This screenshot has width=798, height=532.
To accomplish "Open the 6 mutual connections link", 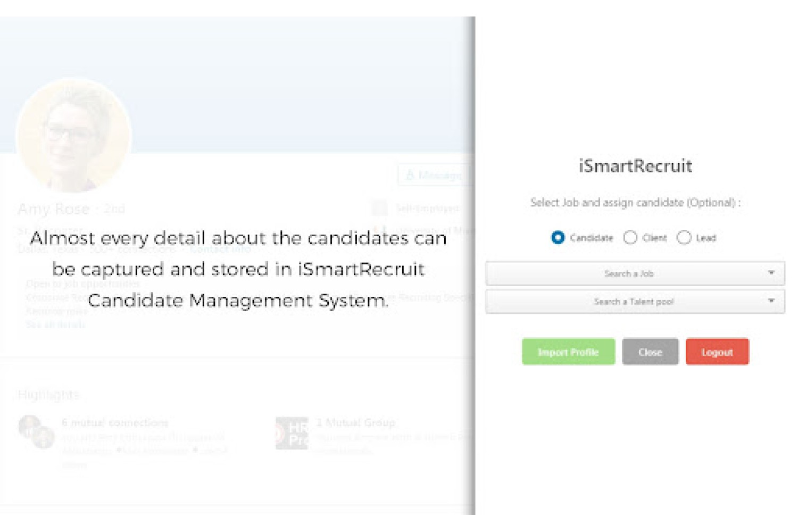I will [x=115, y=422].
